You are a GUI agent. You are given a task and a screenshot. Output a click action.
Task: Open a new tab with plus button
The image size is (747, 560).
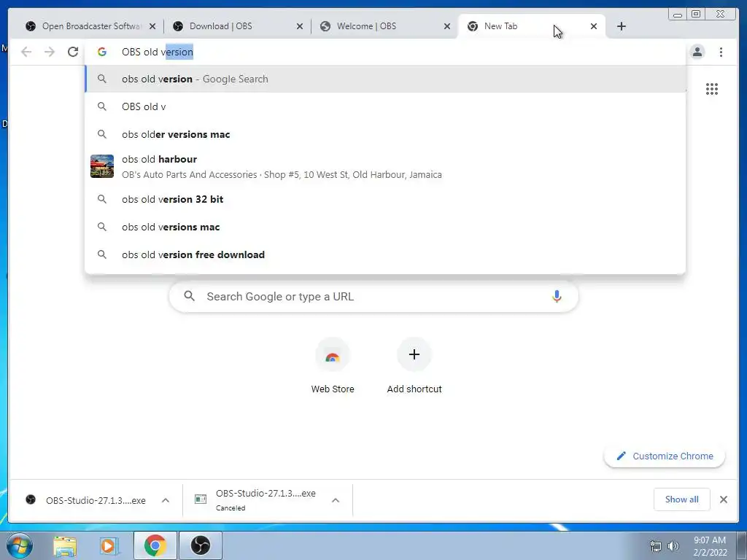pos(622,26)
